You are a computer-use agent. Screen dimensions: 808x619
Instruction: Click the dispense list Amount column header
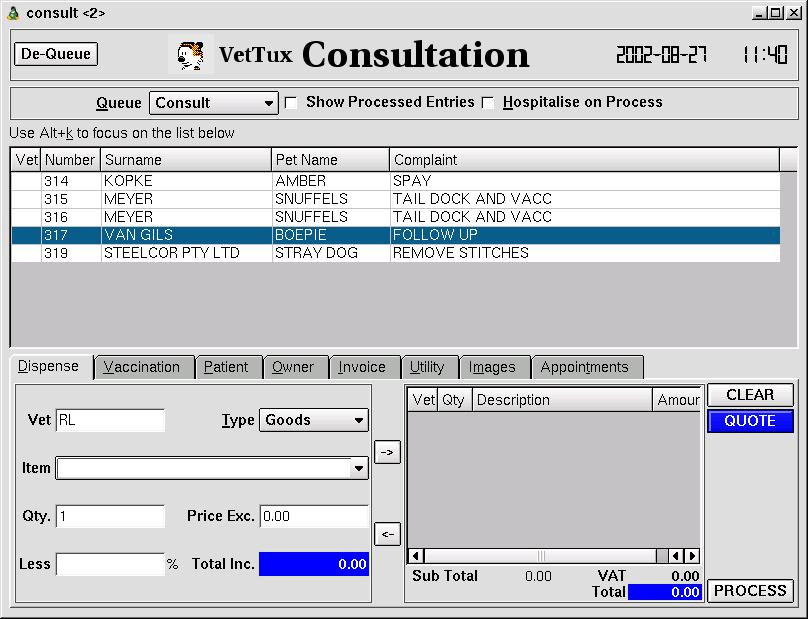677,400
